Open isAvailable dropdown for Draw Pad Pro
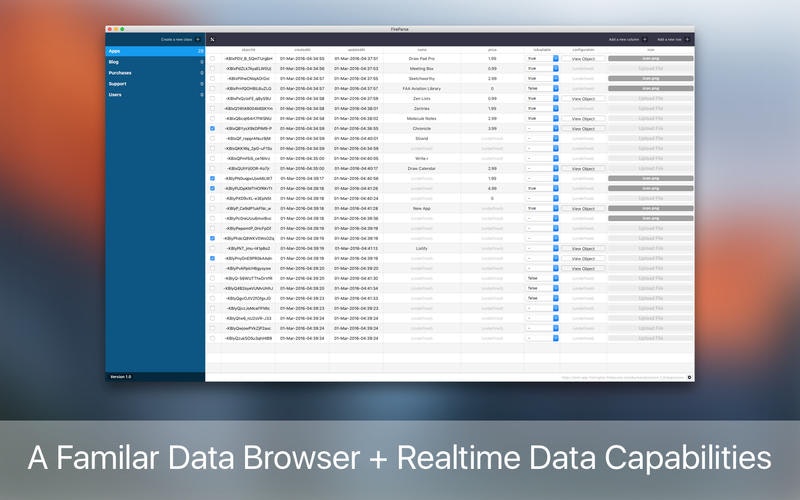The image size is (800, 500). point(542,59)
